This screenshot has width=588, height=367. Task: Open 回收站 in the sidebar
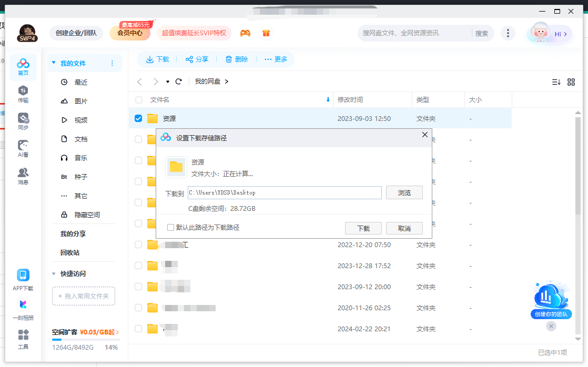pos(70,252)
